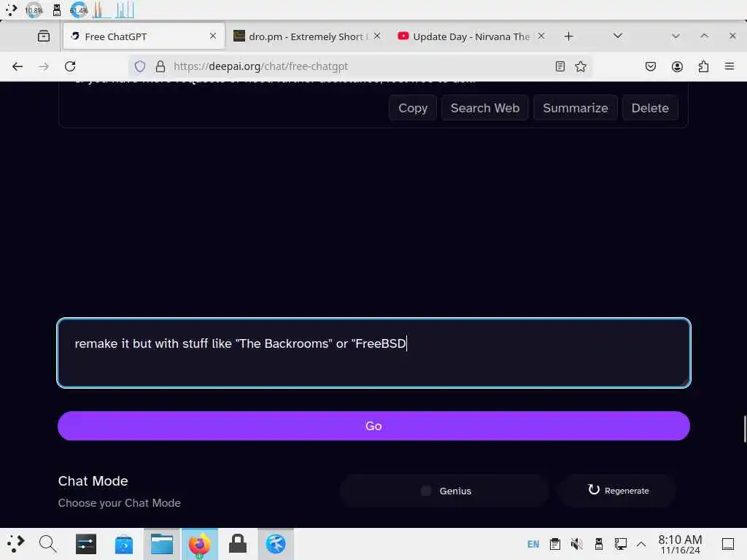Expand the list all tabs dropdown
The height and width of the screenshot is (560, 747).
coord(618,36)
